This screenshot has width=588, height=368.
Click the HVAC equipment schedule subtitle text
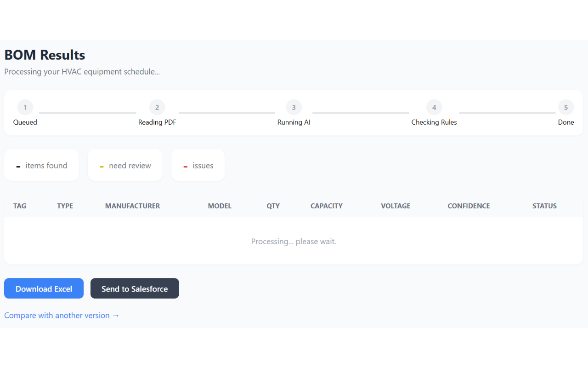pos(82,72)
